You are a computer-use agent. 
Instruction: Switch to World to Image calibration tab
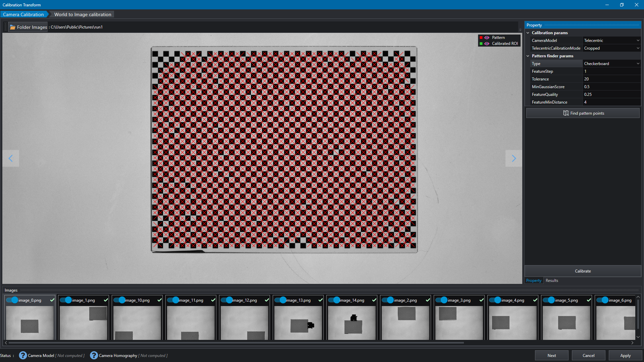83,14
